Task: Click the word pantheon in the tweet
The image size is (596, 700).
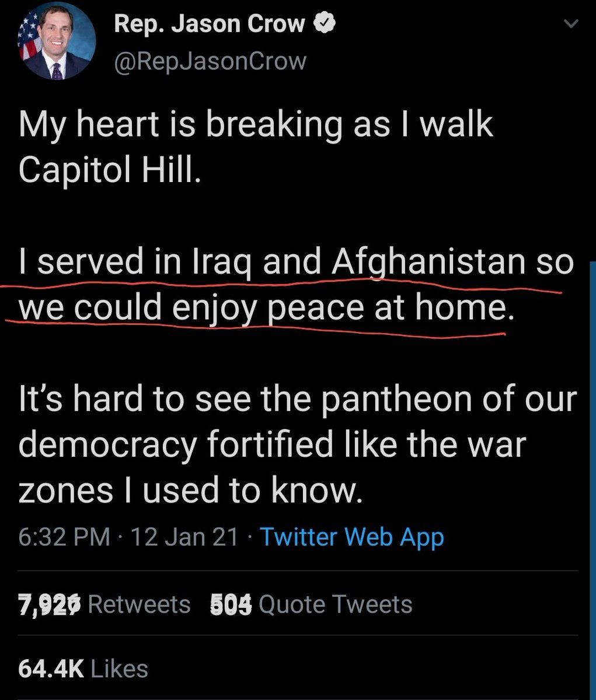Action: [x=386, y=398]
